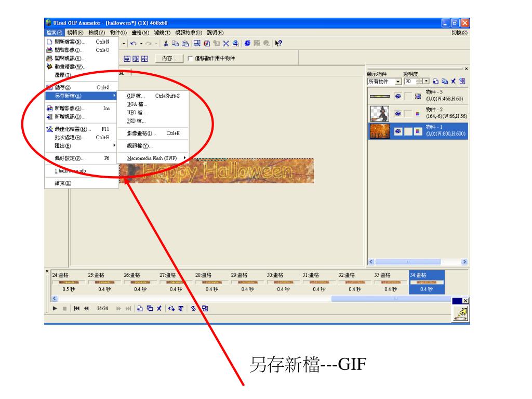
Task: Open the transparency value dropdown arrow
Action: [x=427, y=82]
